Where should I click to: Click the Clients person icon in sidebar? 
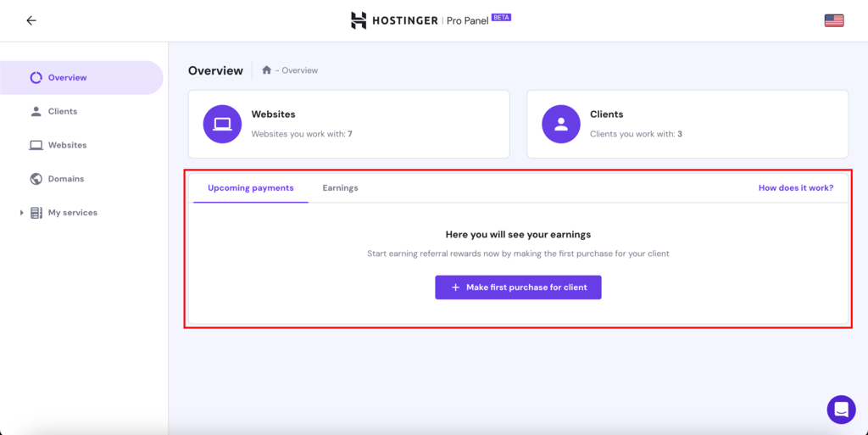point(36,111)
